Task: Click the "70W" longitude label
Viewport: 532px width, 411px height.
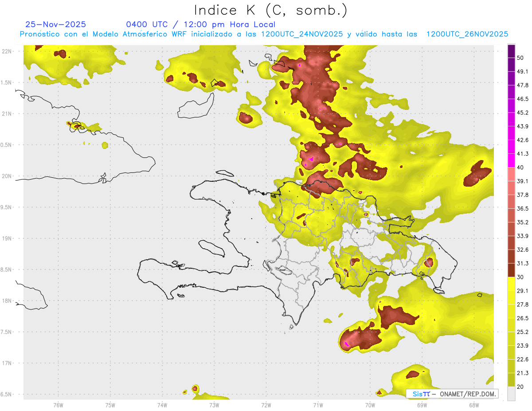Action: click(x=370, y=405)
